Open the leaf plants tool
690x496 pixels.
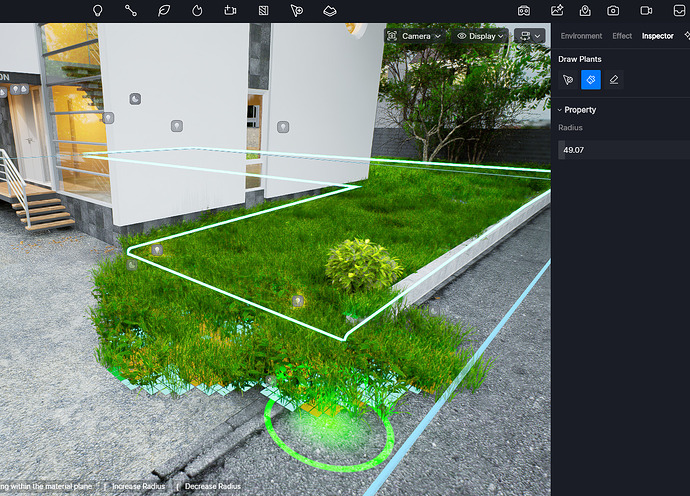pos(164,10)
